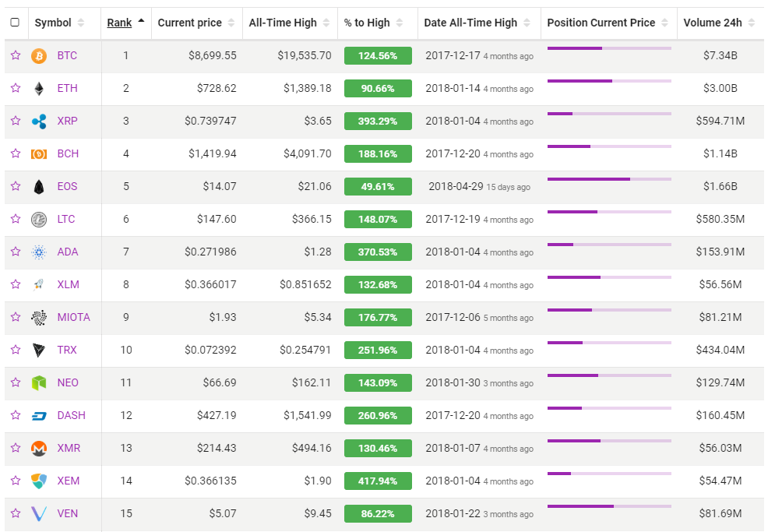Click the Cardano ADA logo
The height and width of the screenshot is (532, 768).
[x=39, y=252]
